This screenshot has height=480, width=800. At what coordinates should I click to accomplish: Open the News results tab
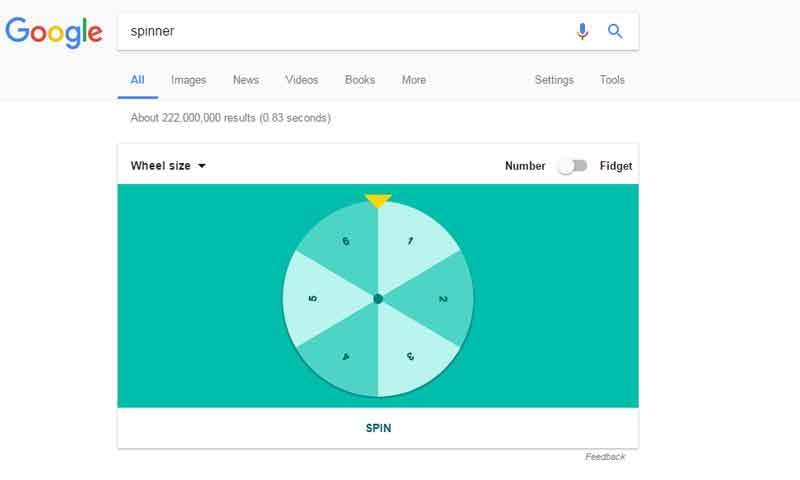(x=245, y=80)
